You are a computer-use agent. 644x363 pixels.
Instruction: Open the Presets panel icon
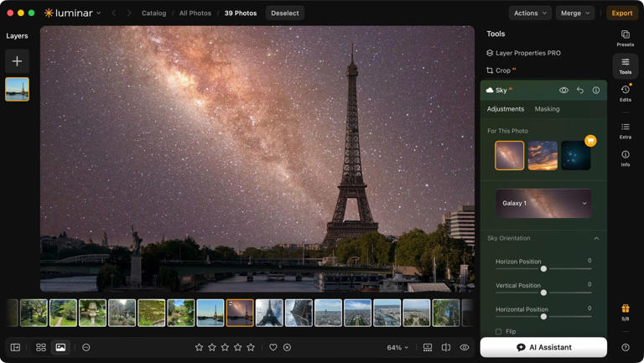[x=625, y=39]
